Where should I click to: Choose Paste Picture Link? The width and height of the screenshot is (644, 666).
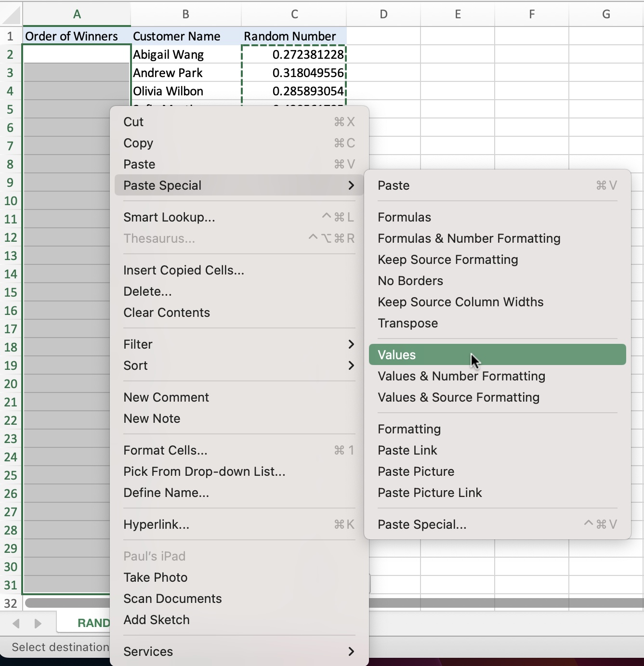498,493
